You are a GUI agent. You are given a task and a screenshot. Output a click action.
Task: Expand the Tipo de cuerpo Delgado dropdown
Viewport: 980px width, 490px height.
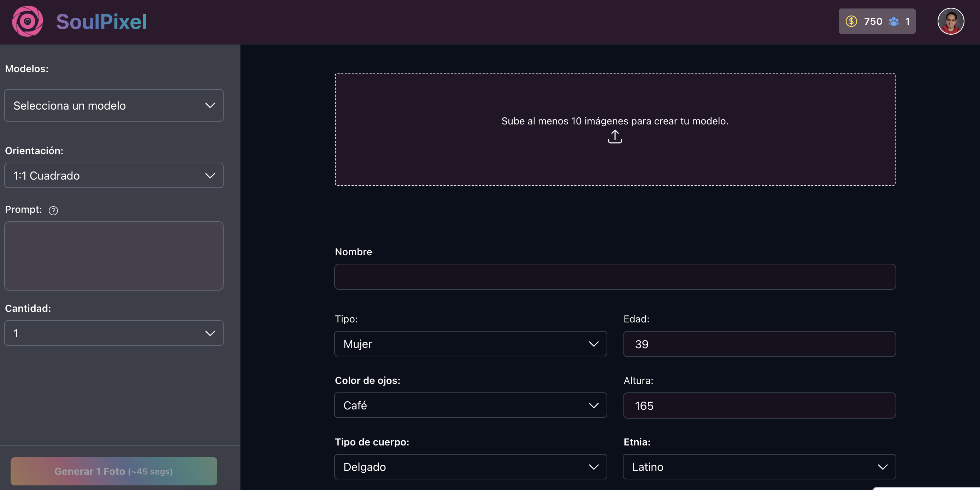tap(470, 467)
